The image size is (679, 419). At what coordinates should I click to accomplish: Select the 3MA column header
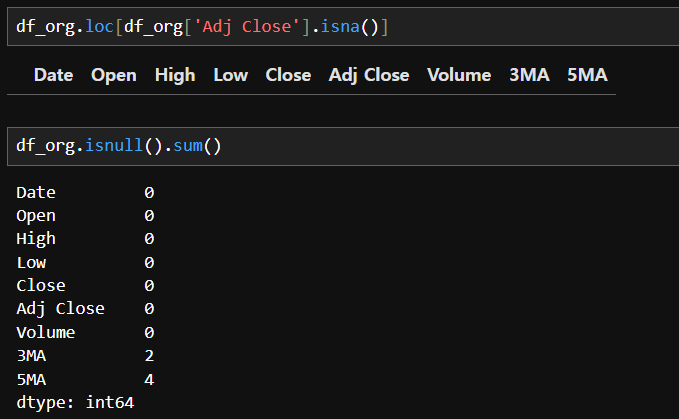pyautogui.click(x=530, y=75)
